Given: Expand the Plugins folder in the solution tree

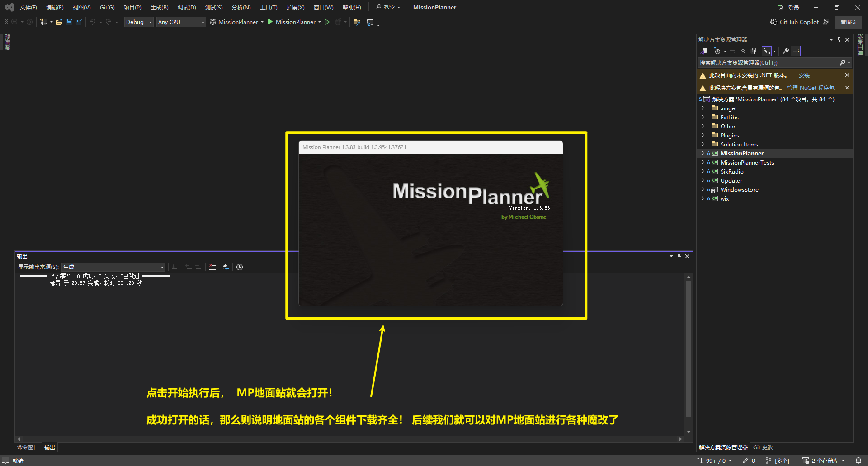Looking at the screenshot, I should 703,135.
